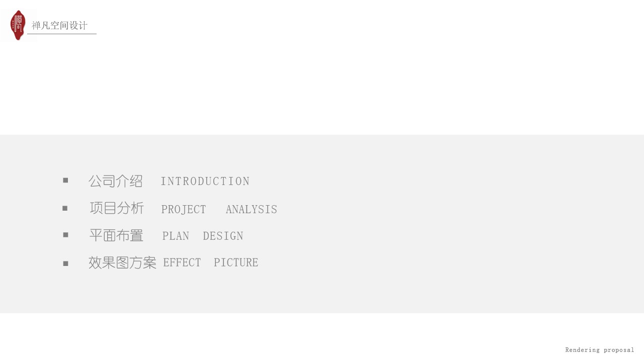Click the word PROJECT

point(184,210)
